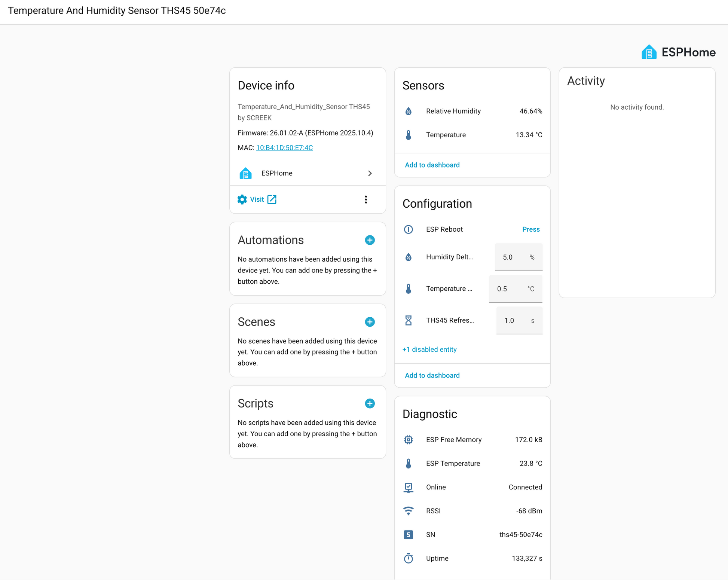
Task: Click the Uptime timer icon
Action: point(409,558)
